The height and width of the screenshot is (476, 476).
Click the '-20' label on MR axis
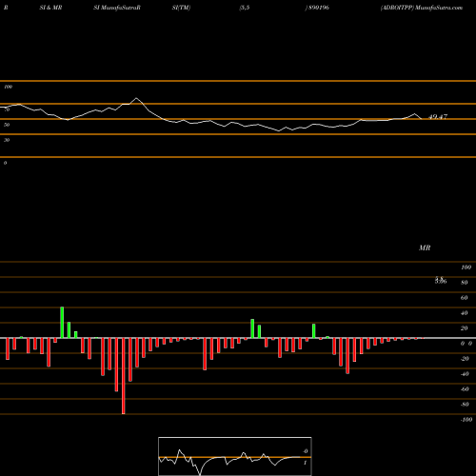(x=465, y=359)
